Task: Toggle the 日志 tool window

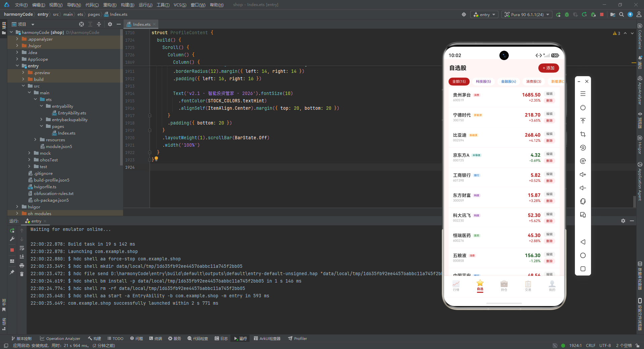Action: click(x=221, y=339)
